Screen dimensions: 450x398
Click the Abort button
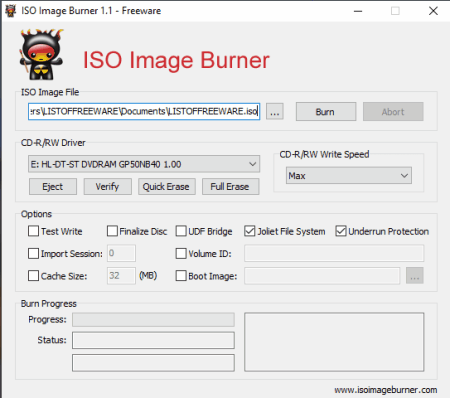pos(393,112)
